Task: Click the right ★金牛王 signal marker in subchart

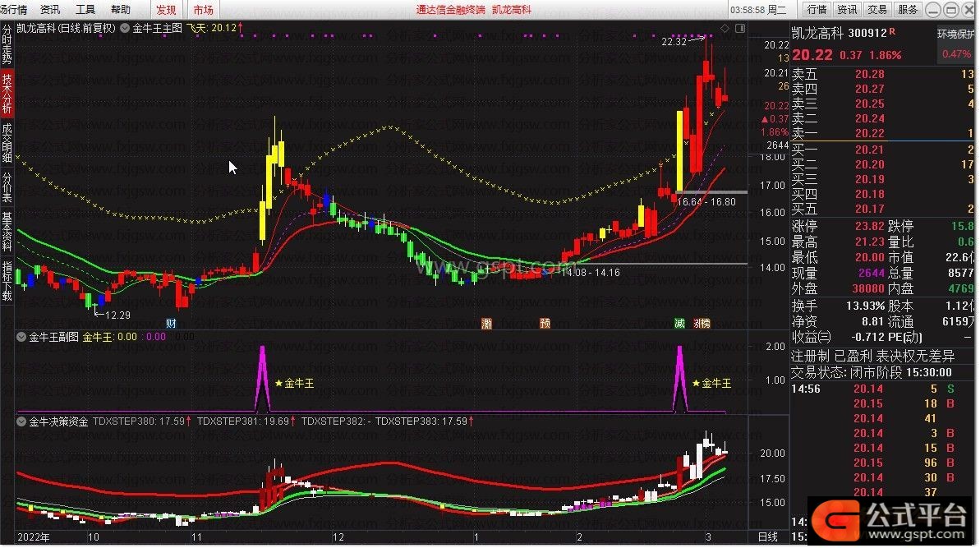Action: pyautogui.click(x=711, y=383)
